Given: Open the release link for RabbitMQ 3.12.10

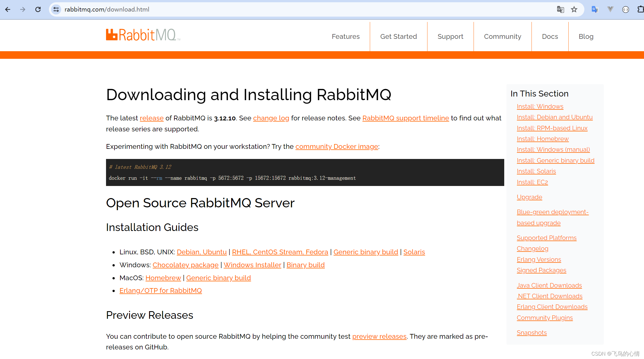Looking at the screenshot, I should pyautogui.click(x=152, y=118).
